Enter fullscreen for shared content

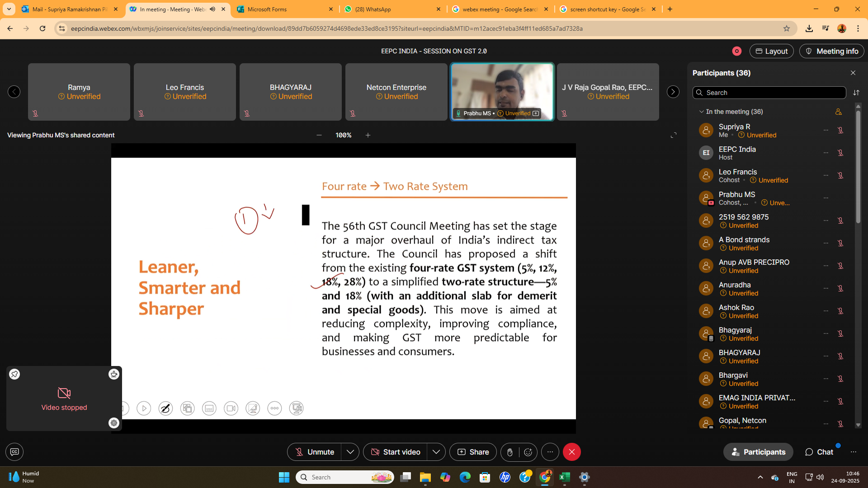(674, 135)
